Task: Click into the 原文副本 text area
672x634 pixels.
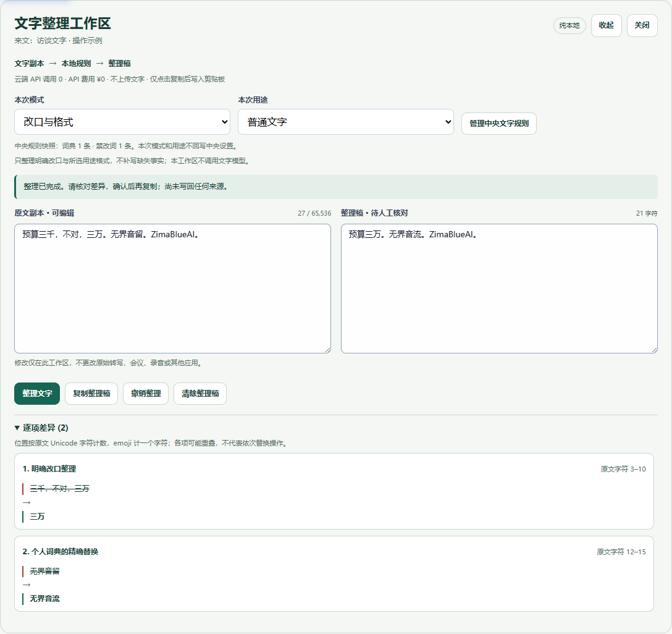Action: (173, 289)
